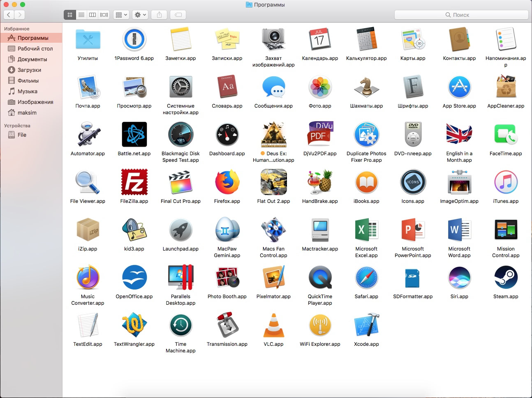
Task: Open the Утилиты folder
Action: point(88,39)
